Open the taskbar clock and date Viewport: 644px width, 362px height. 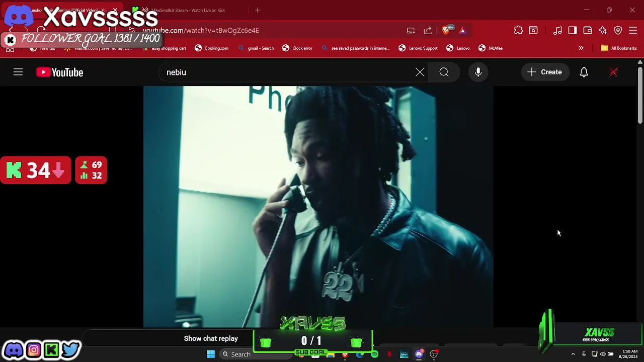click(629, 354)
